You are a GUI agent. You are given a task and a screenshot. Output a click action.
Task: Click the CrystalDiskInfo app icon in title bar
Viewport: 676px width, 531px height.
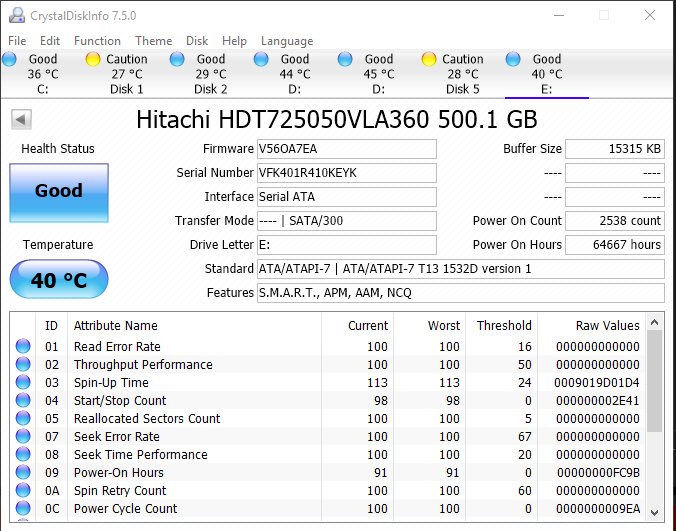pyautogui.click(x=14, y=16)
